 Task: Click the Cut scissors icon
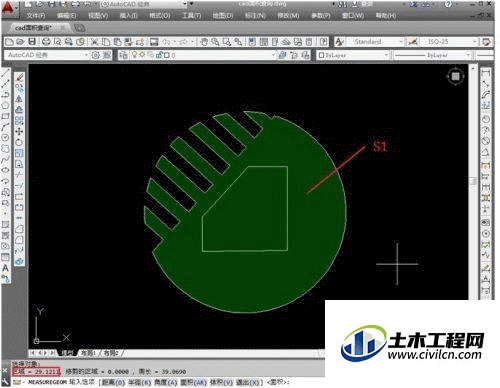(95, 42)
